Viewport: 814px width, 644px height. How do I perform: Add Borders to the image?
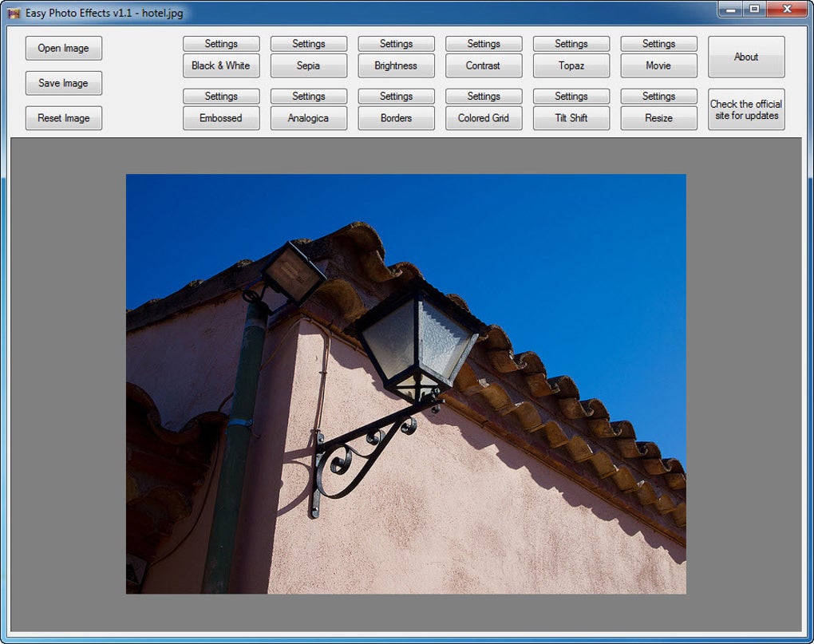point(396,118)
